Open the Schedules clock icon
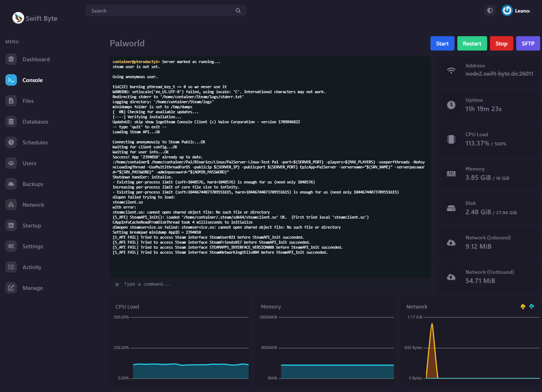 pos(11,143)
